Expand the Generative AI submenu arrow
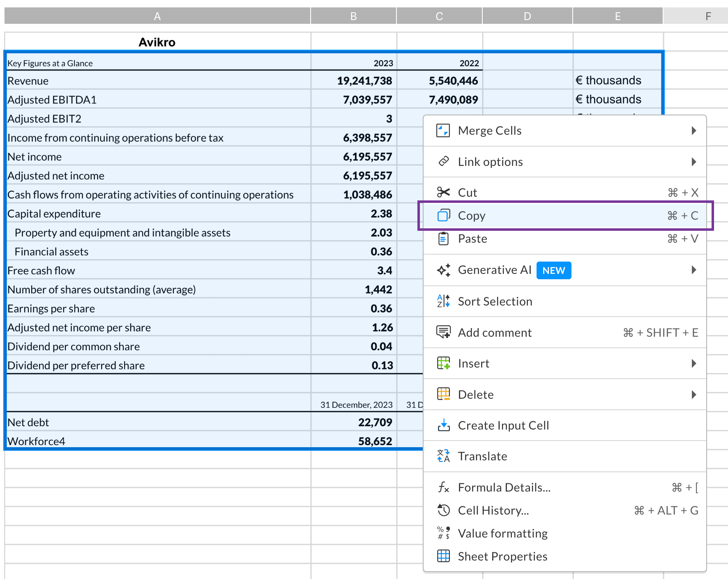The image size is (728, 579). click(693, 270)
